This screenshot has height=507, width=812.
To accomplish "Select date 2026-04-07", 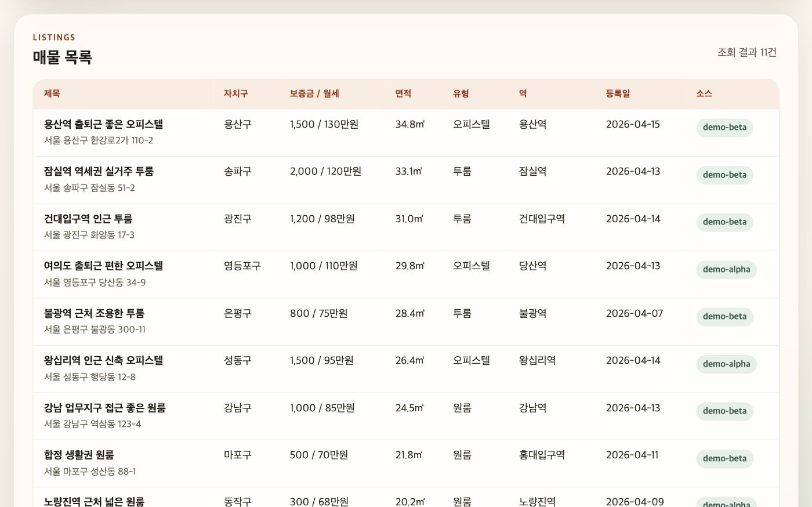I will 635,313.
